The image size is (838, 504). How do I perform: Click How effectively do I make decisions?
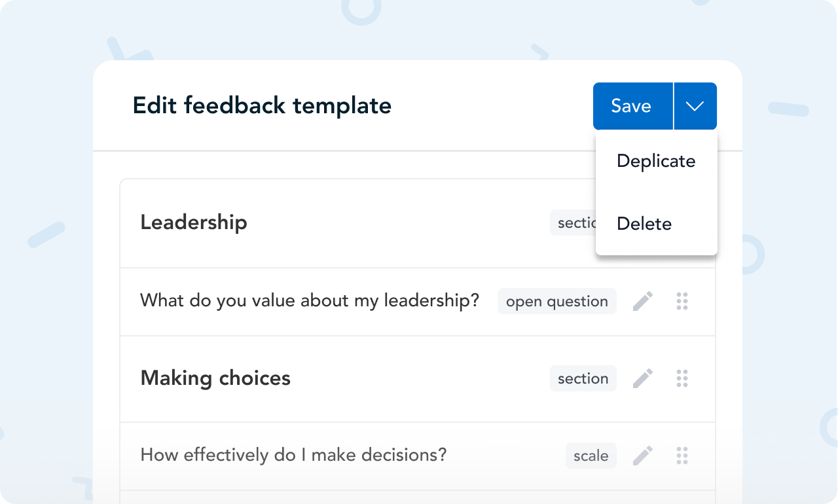click(293, 456)
